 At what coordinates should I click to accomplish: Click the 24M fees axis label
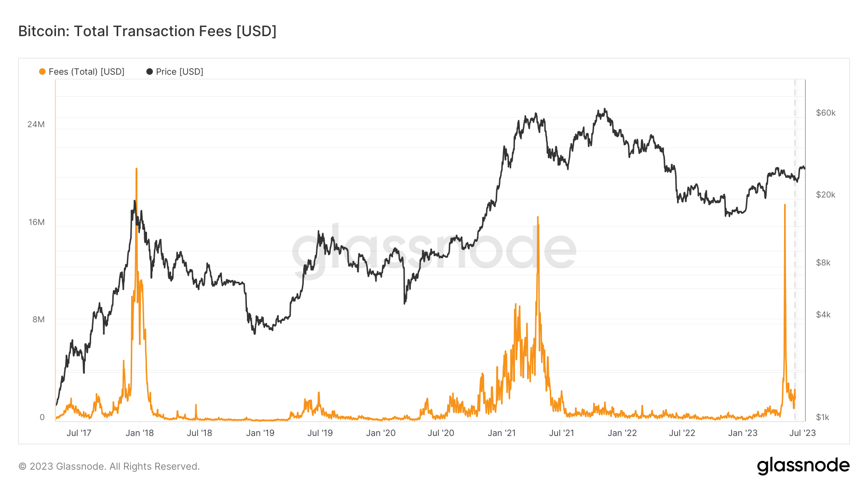click(36, 124)
